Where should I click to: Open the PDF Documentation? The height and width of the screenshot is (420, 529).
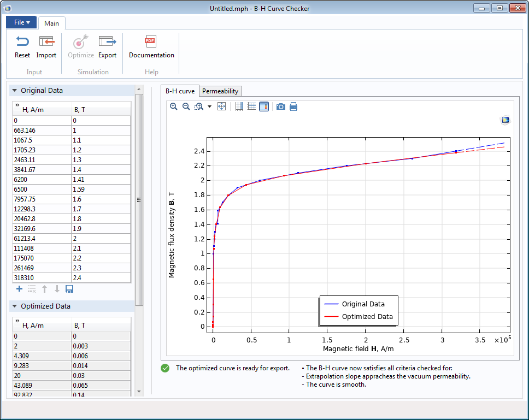pos(151,46)
